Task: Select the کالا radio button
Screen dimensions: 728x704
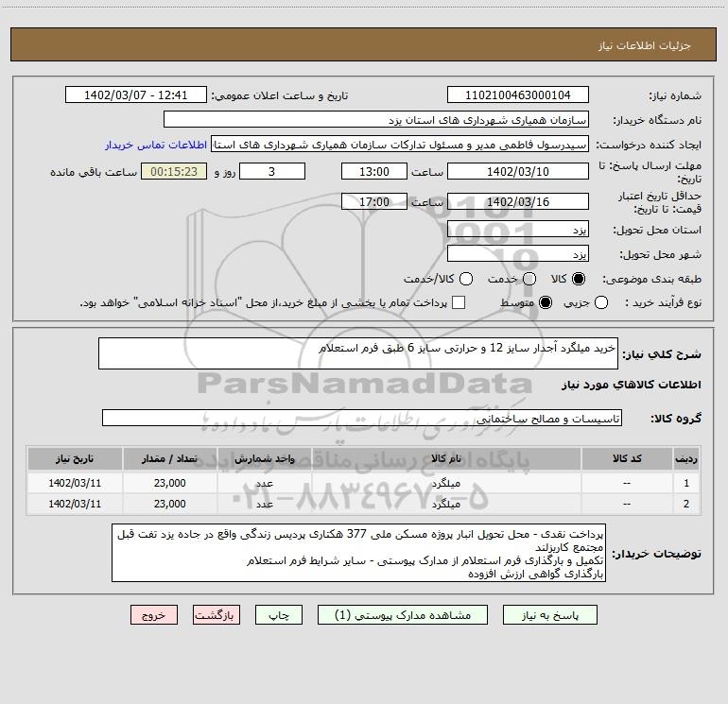Action: coord(579,279)
